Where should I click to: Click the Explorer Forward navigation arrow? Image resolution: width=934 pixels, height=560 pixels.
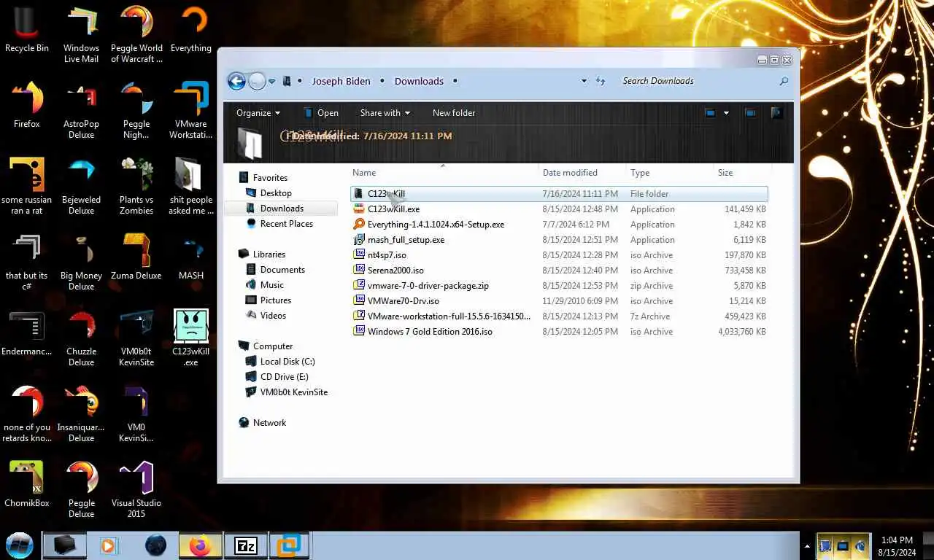point(257,81)
